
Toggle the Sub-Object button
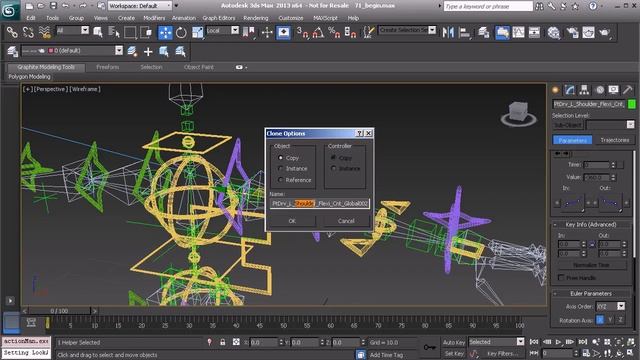click(568, 125)
